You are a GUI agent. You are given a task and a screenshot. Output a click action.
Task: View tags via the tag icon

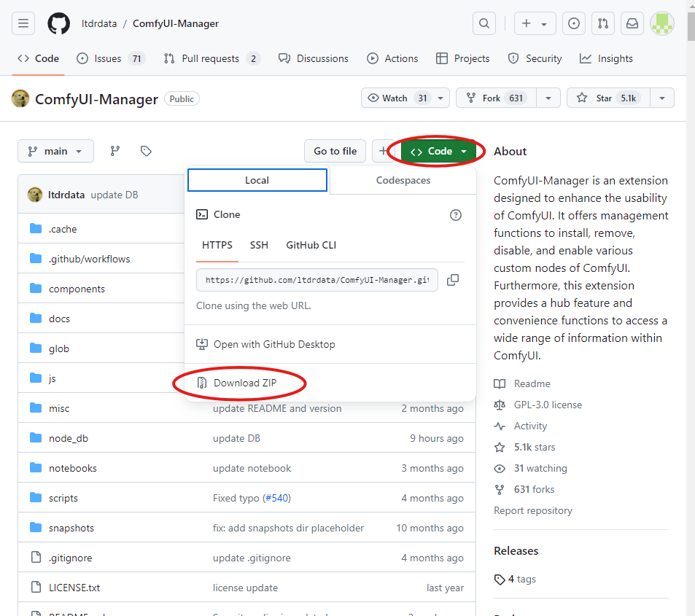coord(146,151)
